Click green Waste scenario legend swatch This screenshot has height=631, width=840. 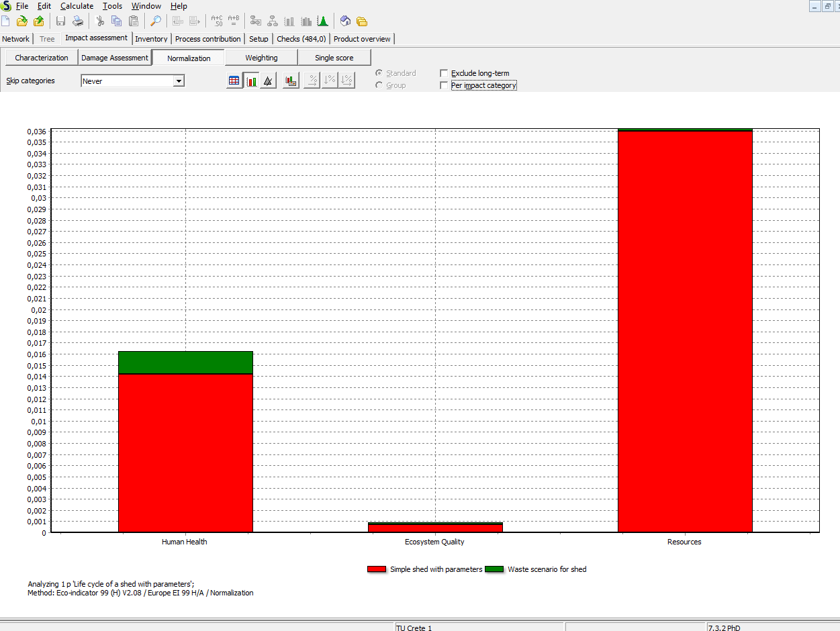click(494, 569)
